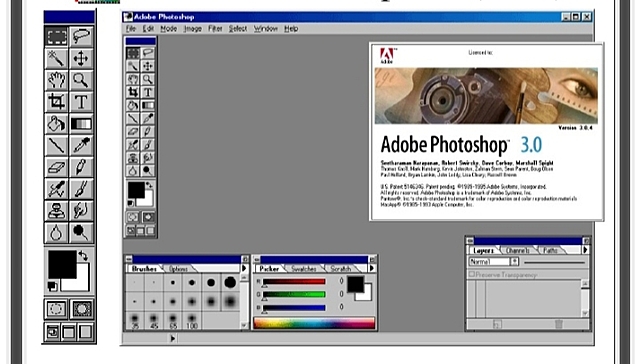
Task: Choose the Move tool in the enlarged toolbox
Action: pos(81,58)
